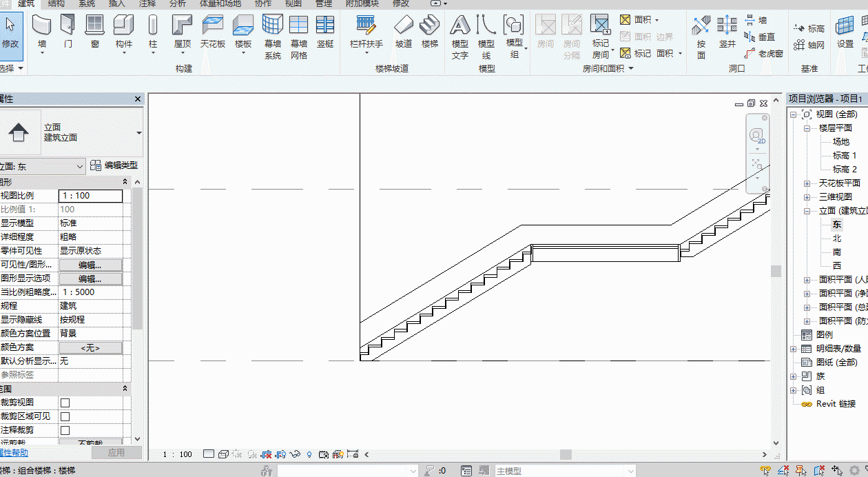868x477 pixels.
Task: Select the Set work plane (设置) tool
Action: click(x=845, y=32)
